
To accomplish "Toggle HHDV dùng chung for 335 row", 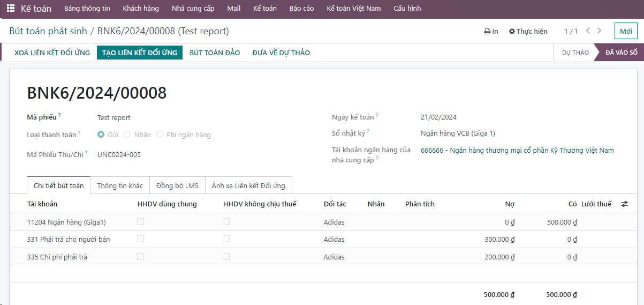I will (x=141, y=257).
